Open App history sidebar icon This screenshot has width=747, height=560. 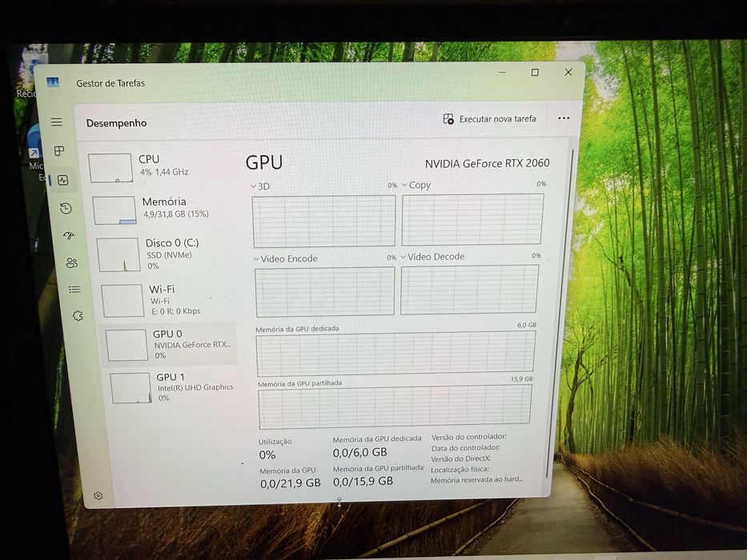[x=66, y=208]
